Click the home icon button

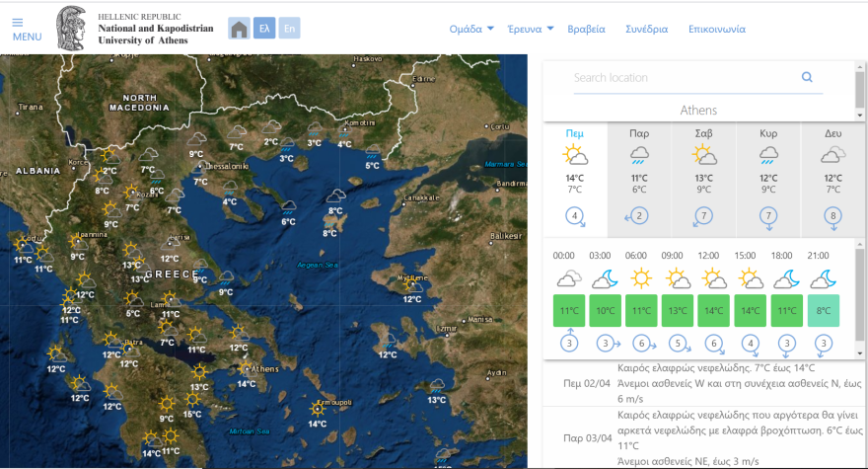pos(238,29)
